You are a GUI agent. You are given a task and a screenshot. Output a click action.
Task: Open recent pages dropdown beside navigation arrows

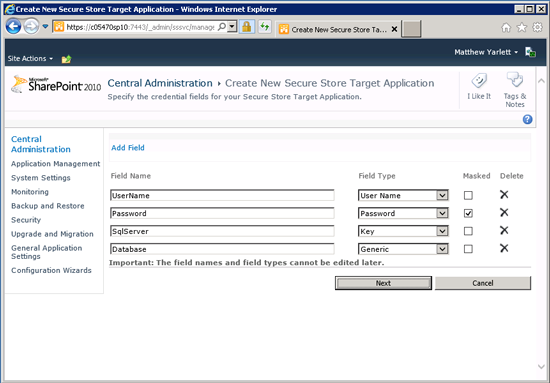tap(45, 26)
